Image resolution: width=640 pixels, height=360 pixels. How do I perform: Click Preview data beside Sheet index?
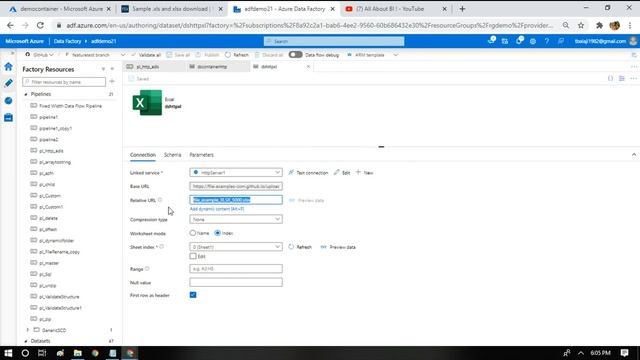[x=338, y=247]
